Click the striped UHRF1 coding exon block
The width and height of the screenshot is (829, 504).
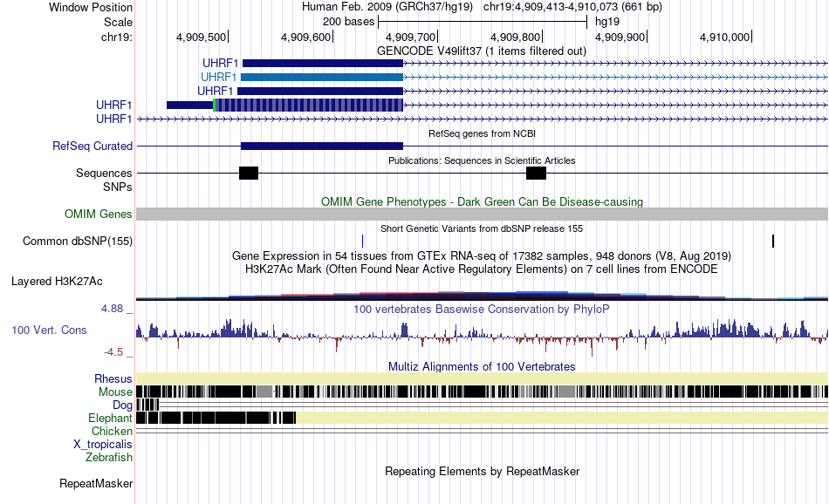click(309, 106)
